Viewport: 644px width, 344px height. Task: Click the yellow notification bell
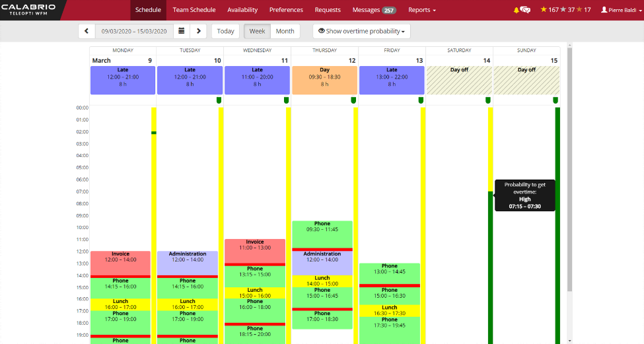[517, 10]
